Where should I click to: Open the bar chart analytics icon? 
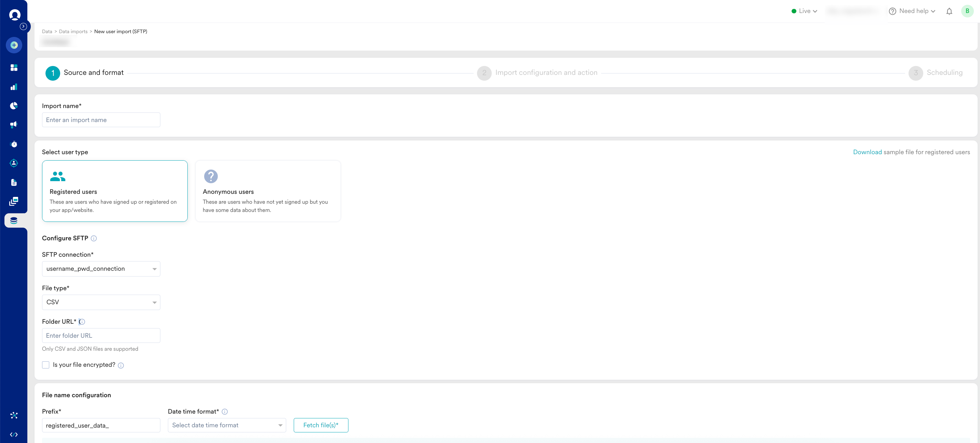(x=14, y=87)
